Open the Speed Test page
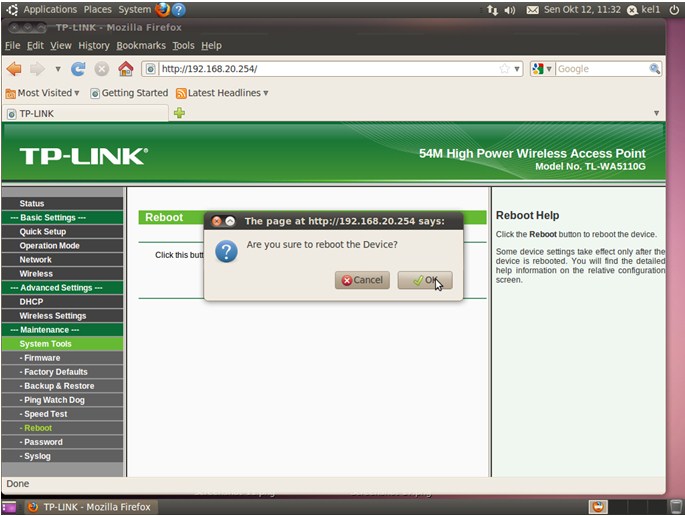The image size is (685, 516). [x=62, y=414]
